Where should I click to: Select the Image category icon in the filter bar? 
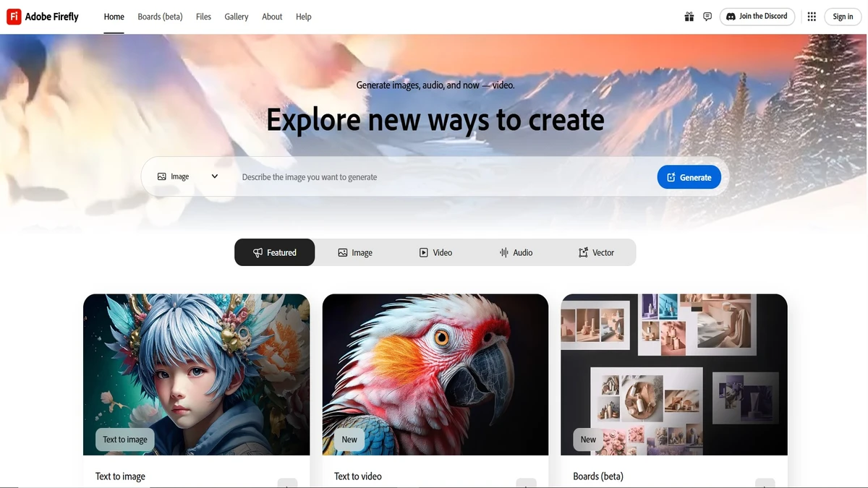[343, 252]
